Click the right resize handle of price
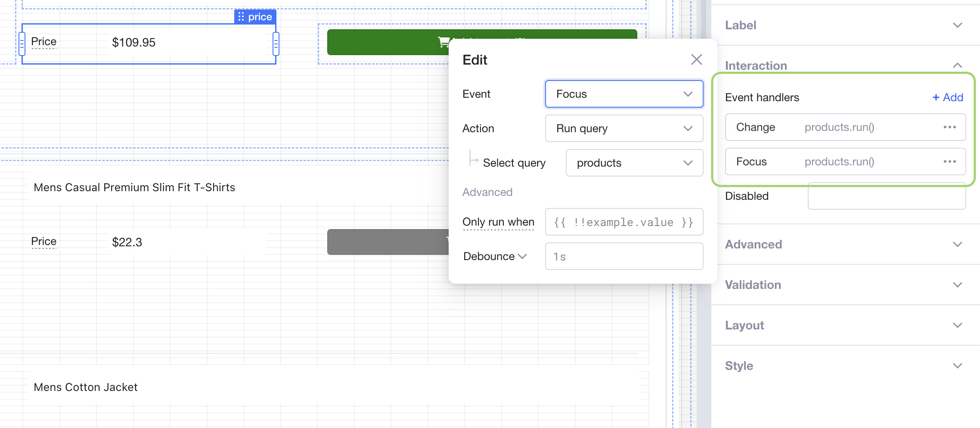The image size is (980, 428). [276, 43]
